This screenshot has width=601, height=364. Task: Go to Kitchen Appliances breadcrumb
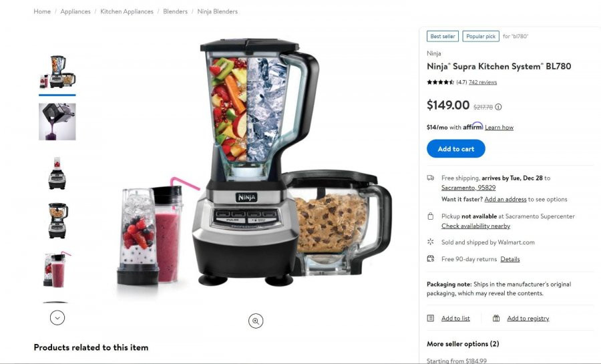pos(126,11)
